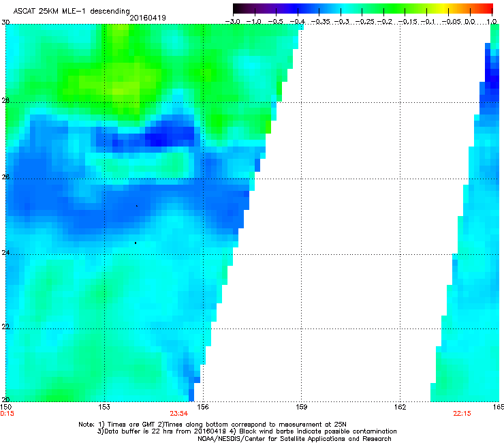Click the note line beginning "3)Data buffer is 22 hrs"
The width and height of the screenshot is (504, 443).
click(247, 431)
